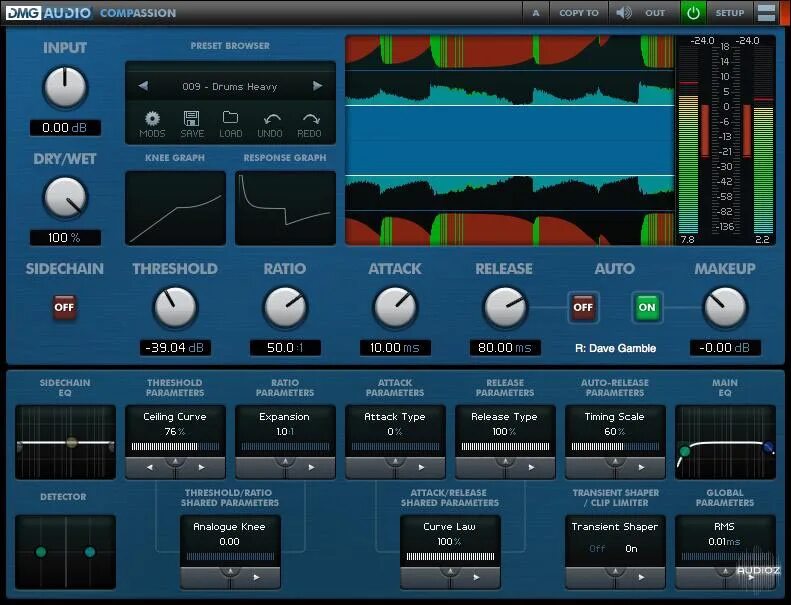Select the A preset slot button
The height and width of the screenshot is (605, 791).
coord(536,13)
